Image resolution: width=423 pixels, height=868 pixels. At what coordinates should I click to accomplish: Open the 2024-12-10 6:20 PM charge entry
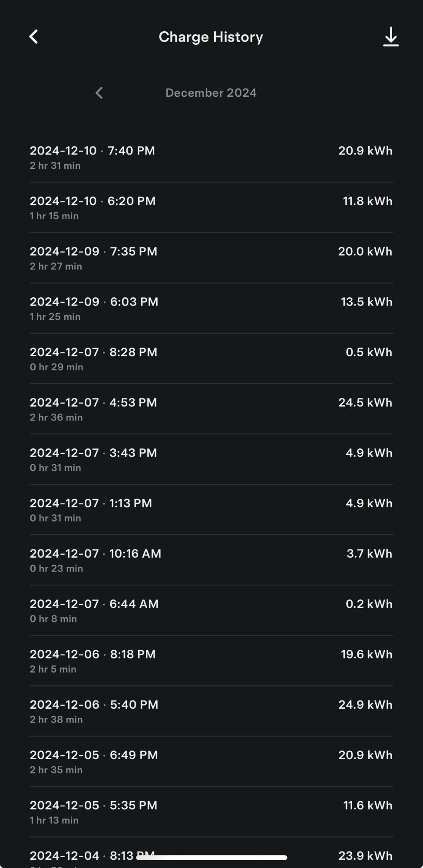(211, 207)
